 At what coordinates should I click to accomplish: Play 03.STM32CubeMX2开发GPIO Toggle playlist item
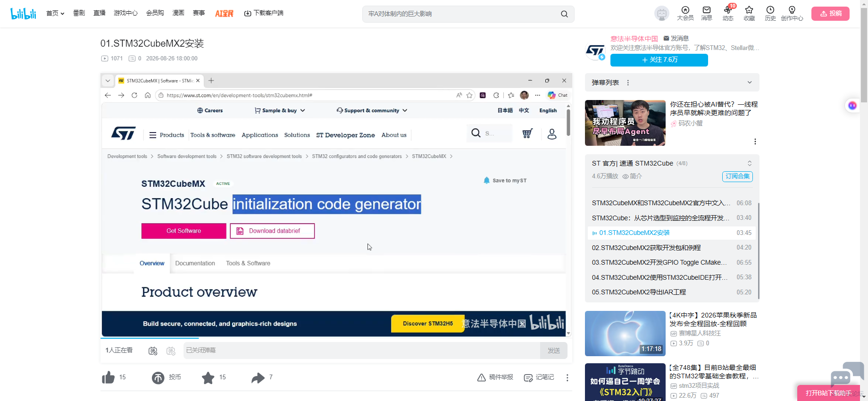click(672, 262)
